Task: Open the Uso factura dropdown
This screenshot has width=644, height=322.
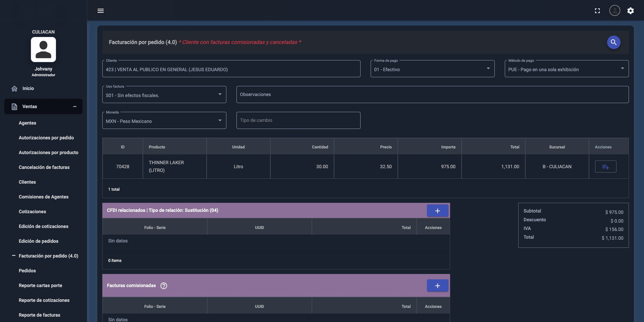Action: (x=164, y=95)
